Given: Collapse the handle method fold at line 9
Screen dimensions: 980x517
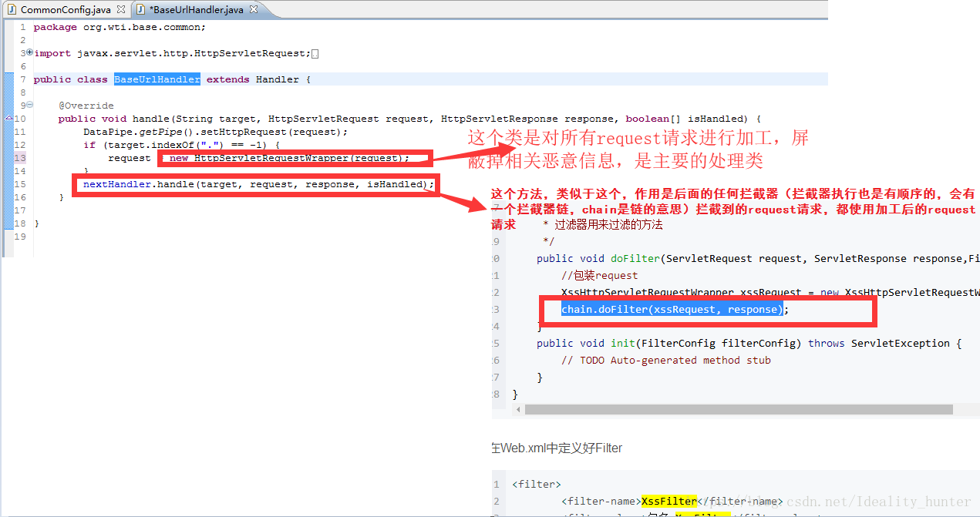Looking at the screenshot, I should point(29,105).
